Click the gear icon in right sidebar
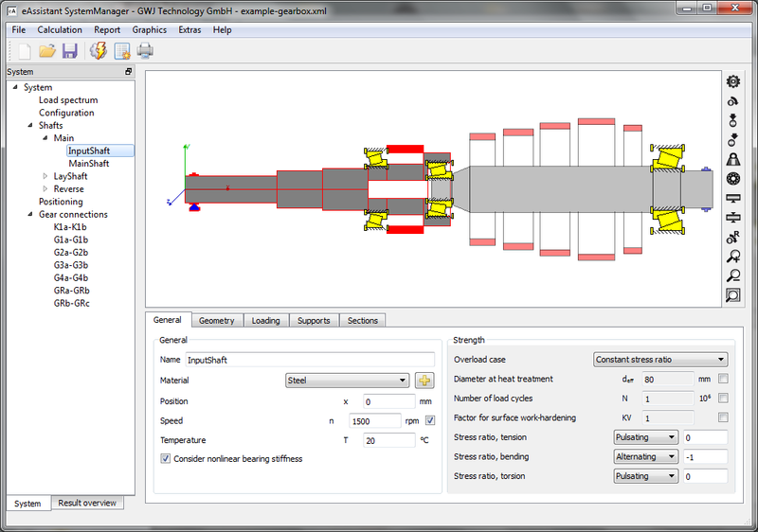 point(732,82)
